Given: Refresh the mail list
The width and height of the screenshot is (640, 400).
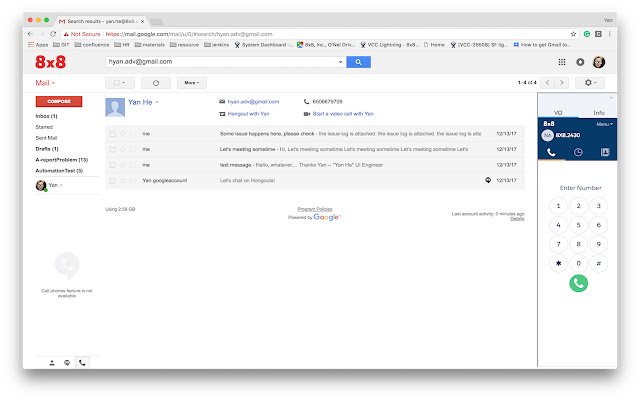Looking at the screenshot, I should point(156,83).
